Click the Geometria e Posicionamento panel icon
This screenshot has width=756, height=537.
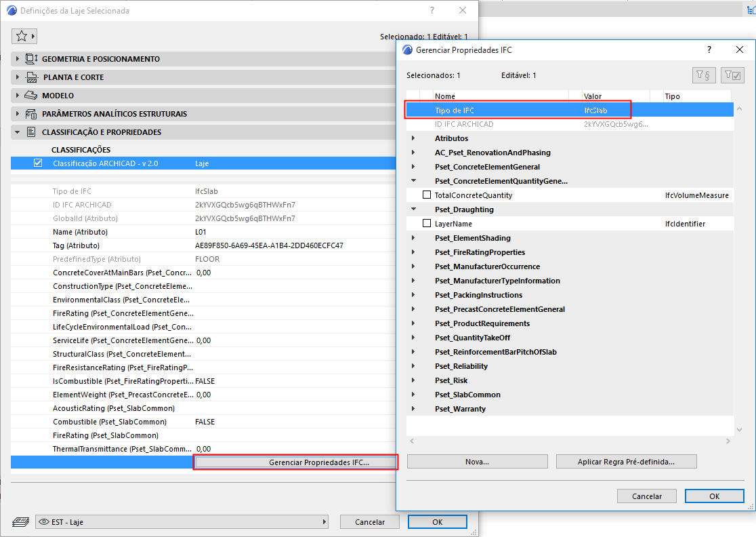click(31, 59)
